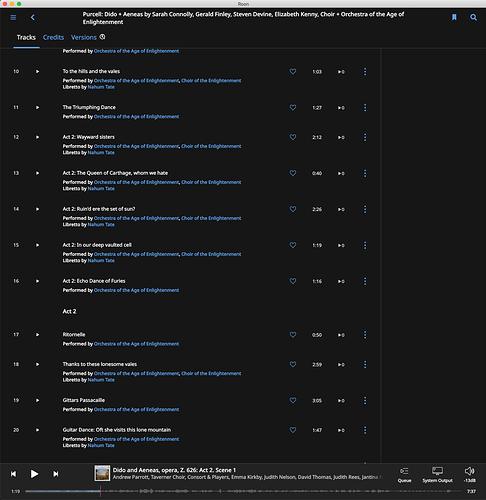Play track 12 Wayward sisters
Screen dimensions: 486x500
37,137
